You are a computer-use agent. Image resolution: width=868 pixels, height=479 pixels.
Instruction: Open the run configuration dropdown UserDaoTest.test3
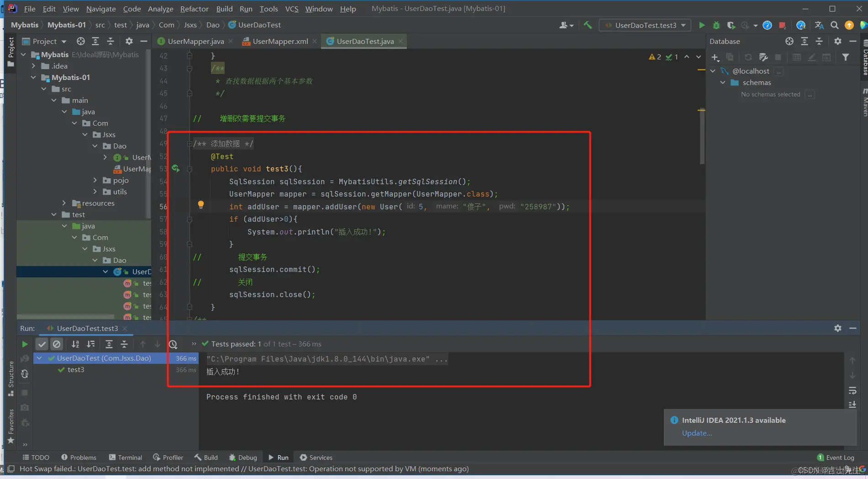(645, 25)
